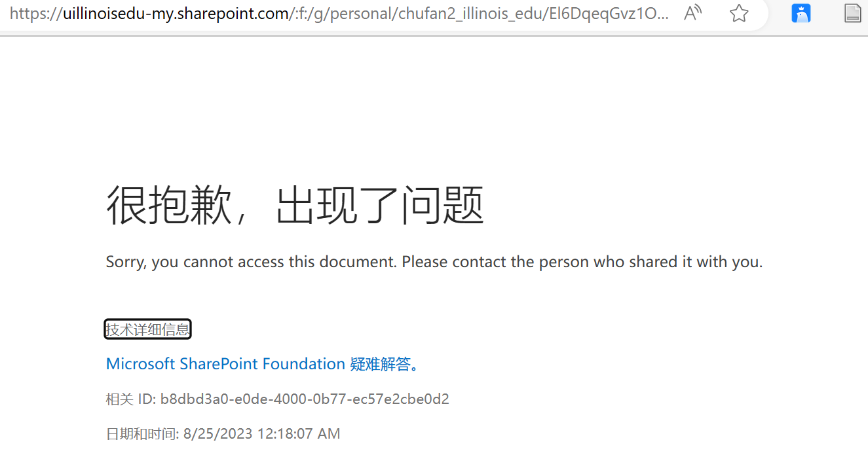This screenshot has width=868, height=457.
Task: Open the page file icon at top right
Action: [852, 12]
